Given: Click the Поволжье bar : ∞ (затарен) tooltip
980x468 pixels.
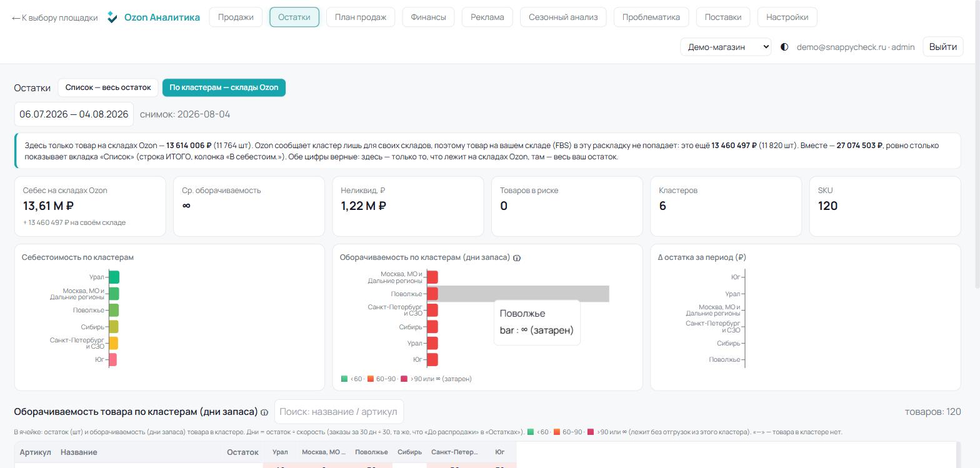Looking at the screenshot, I should [x=537, y=322].
